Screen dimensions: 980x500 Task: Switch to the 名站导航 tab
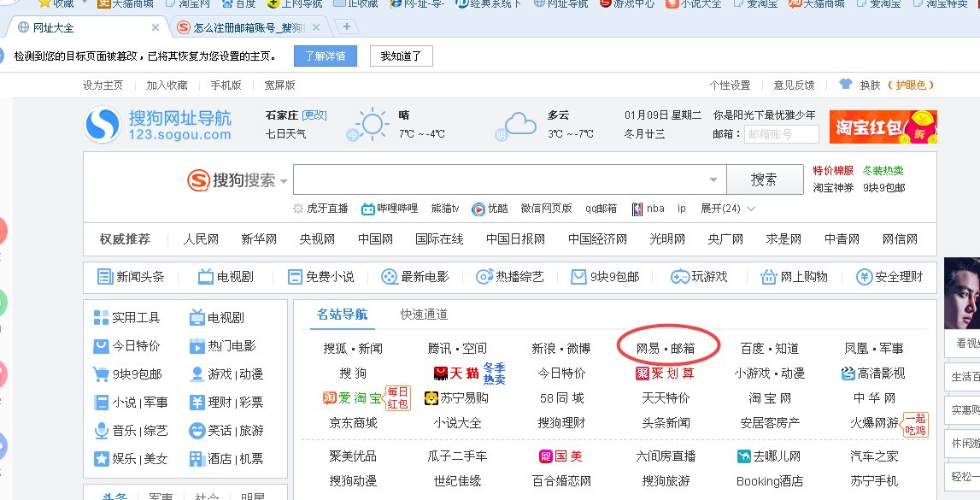coord(344,315)
